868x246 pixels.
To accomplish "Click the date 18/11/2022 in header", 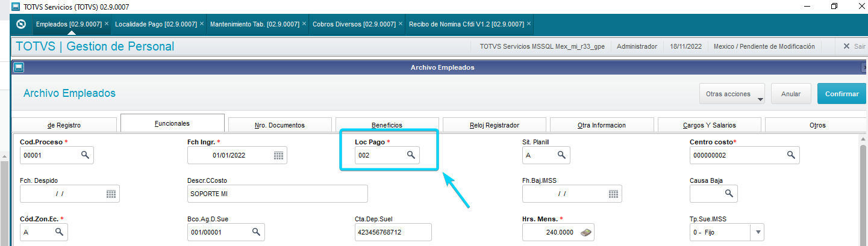I will 685,46.
